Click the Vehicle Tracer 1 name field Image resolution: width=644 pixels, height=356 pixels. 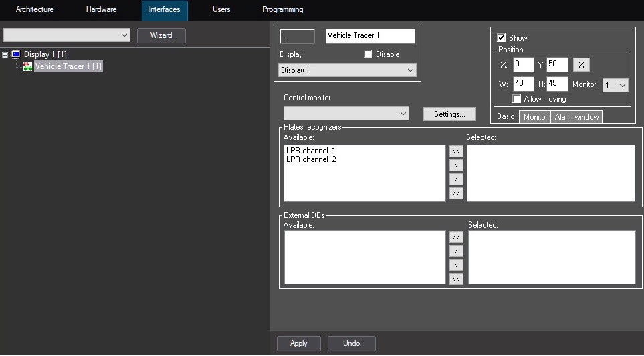pos(370,36)
